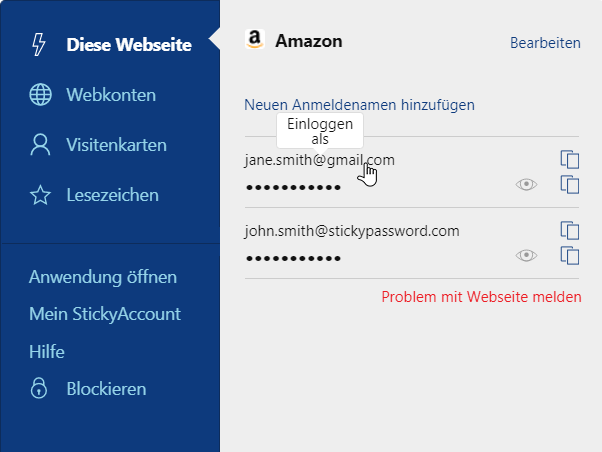Log in as john.smith@stickypassword.com
The height and width of the screenshot is (452, 602).
pos(352,231)
